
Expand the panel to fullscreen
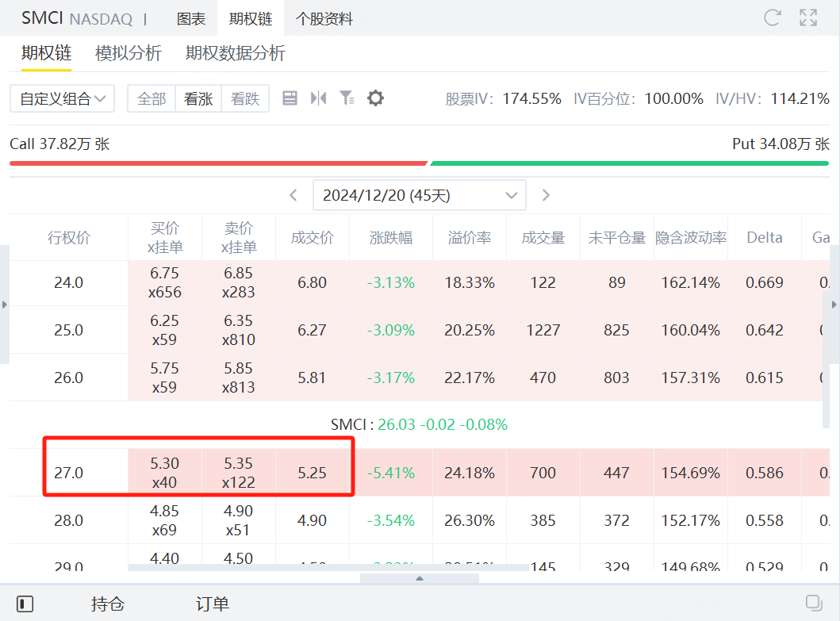pos(808,17)
